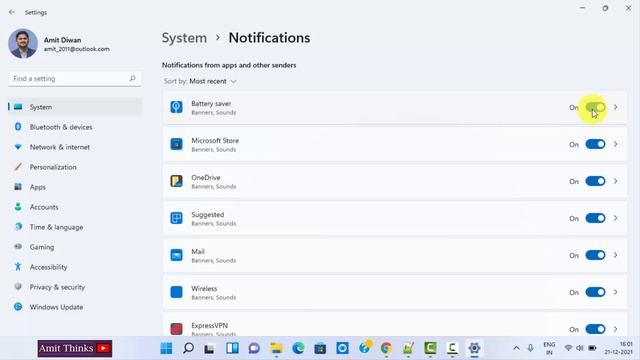
Task: Toggle ExpressVPN notifications switch
Action: click(x=595, y=329)
